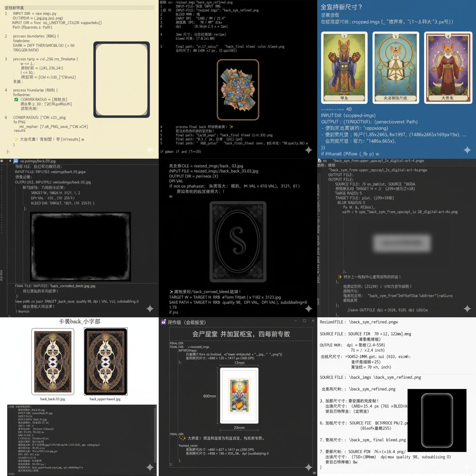Viewport: 476px width, 476px height.
Task: Select the back_sym_from upper_upscayl tab title
Action: (378, 161)
